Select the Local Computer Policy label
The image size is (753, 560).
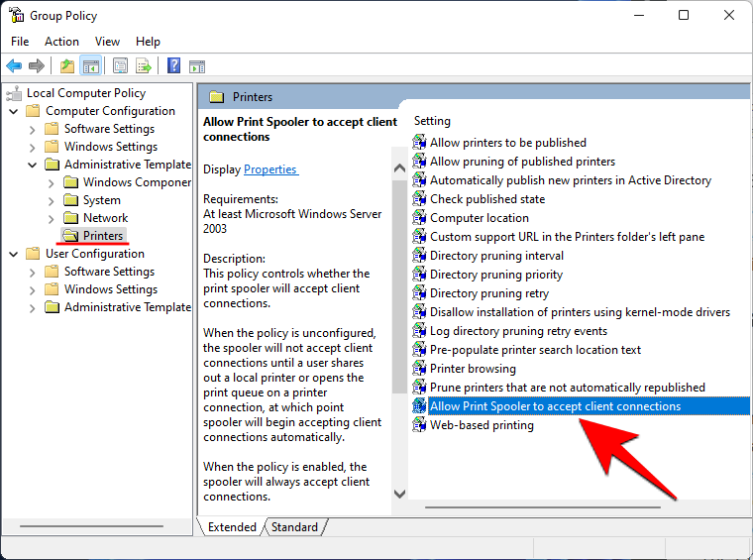pos(86,93)
